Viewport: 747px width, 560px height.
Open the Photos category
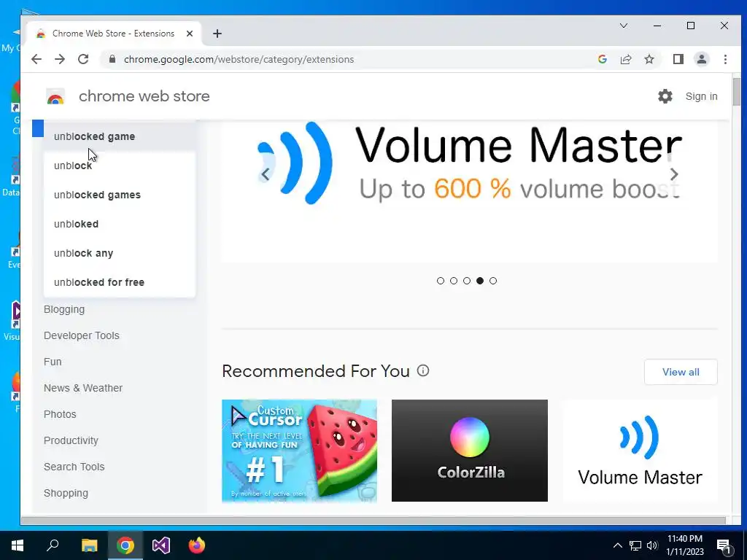[60, 414]
